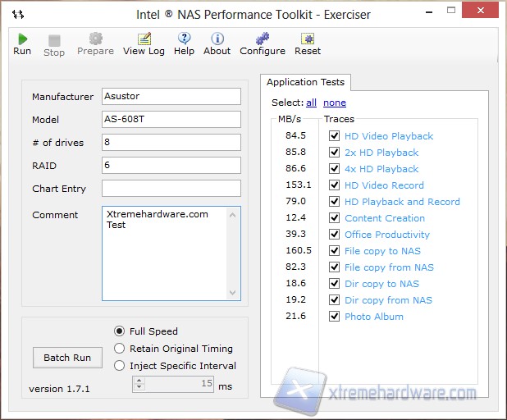The width and height of the screenshot is (507, 420).
Task: Select the Retain Original Timing option
Action: (121, 349)
